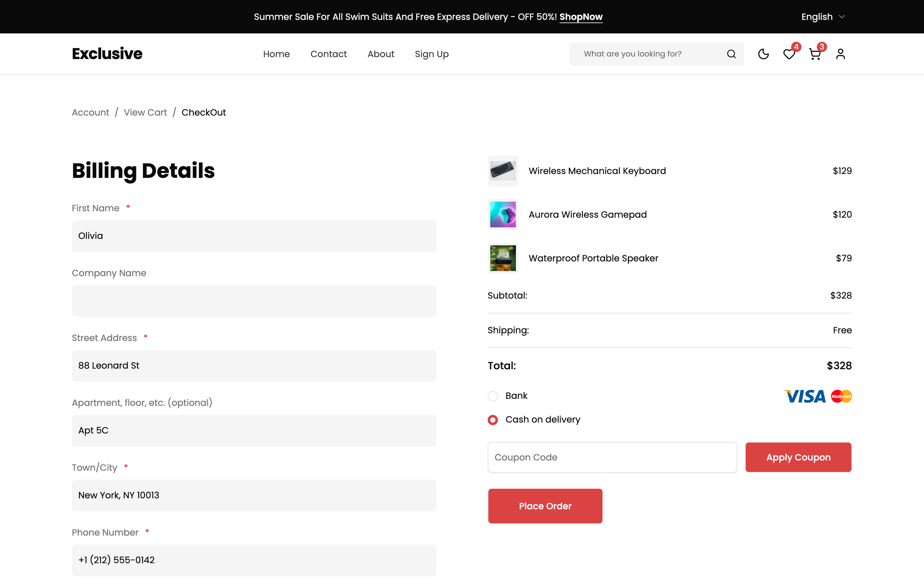The width and height of the screenshot is (924, 578).
Task: Click the Apartment field with Apt 5C
Action: click(x=254, y=430)
